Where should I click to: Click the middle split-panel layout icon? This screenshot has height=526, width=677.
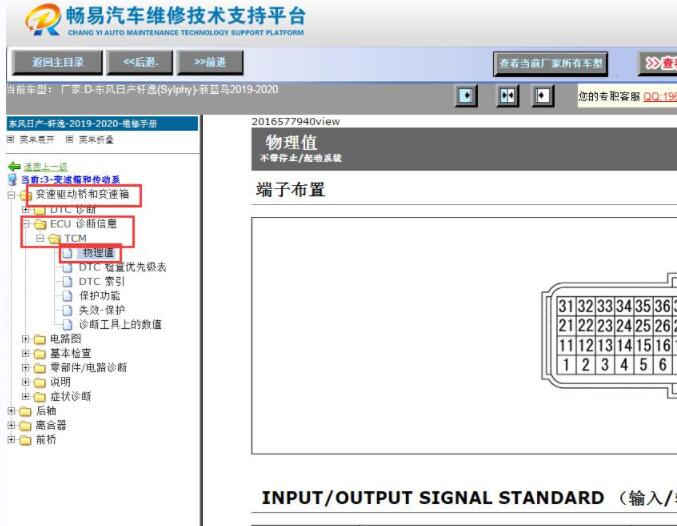click(x=507, y=95)
